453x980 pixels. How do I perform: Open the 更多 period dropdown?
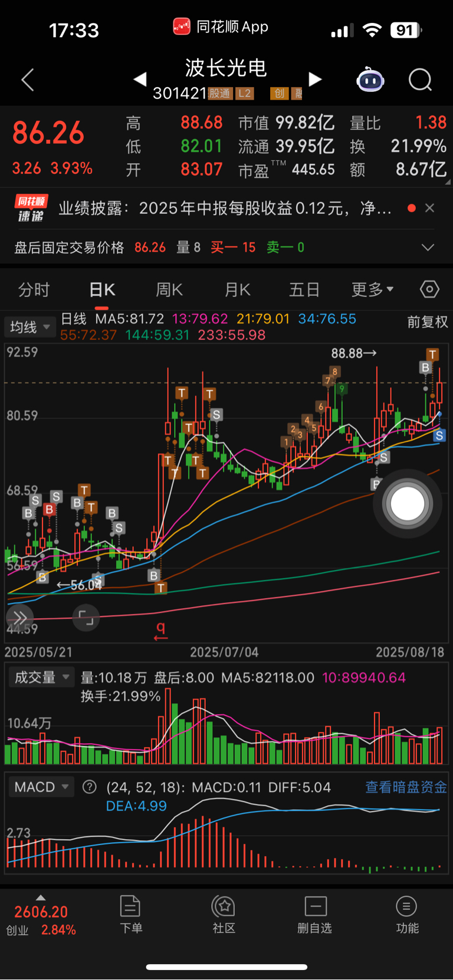(x=373, y=290)
